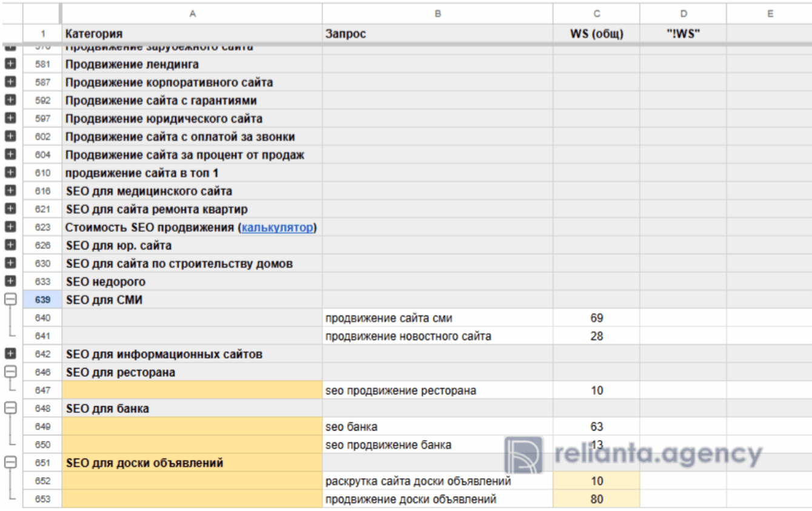Select row 639 via its row number
Screen dimensions: 812x511
pos(42,300)
